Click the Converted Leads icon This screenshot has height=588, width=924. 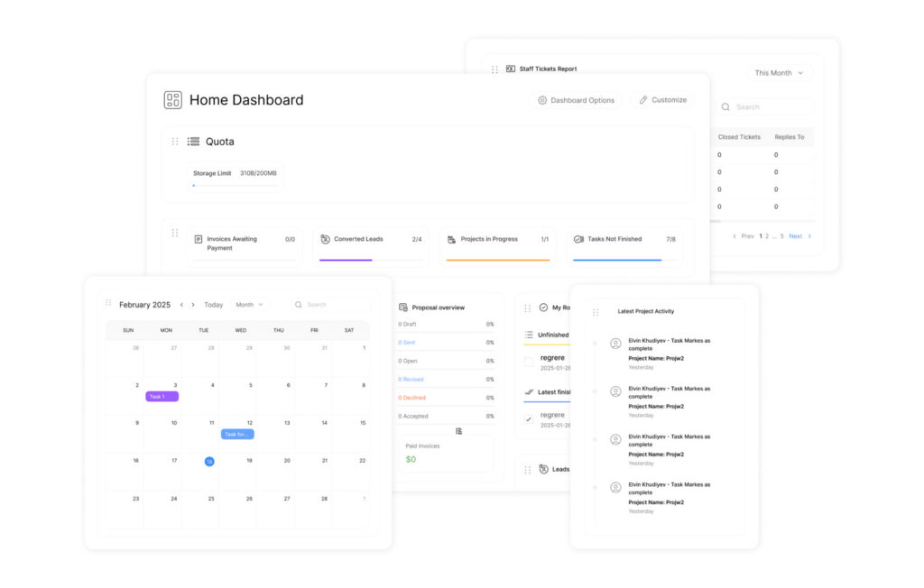325,239
